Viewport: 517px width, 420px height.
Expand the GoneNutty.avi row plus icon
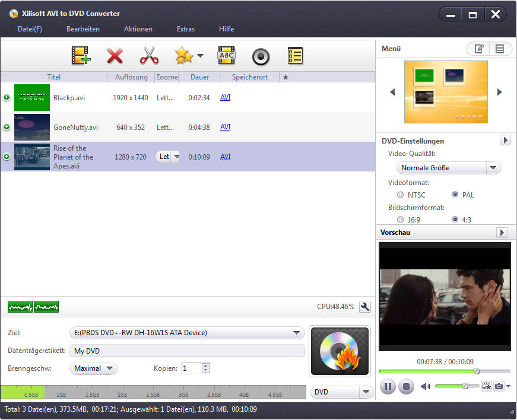(7, 127)
